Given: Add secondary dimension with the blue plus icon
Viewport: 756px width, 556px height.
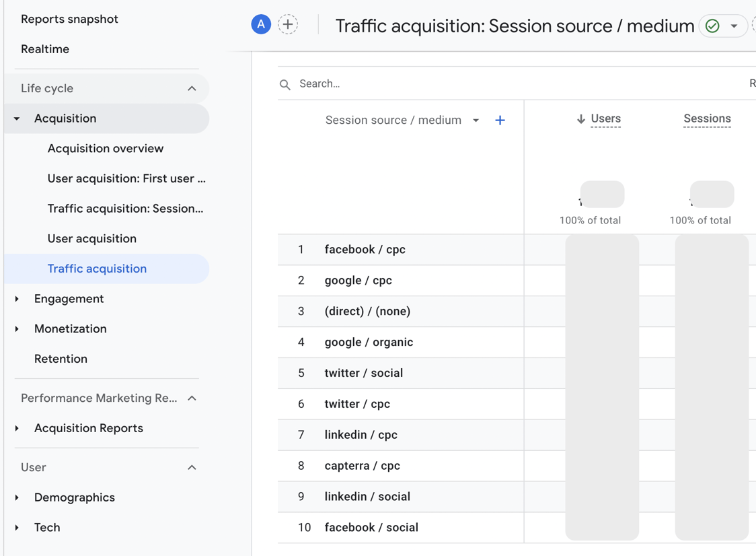Looking at the screenshot, I should [x=500, y=120].
